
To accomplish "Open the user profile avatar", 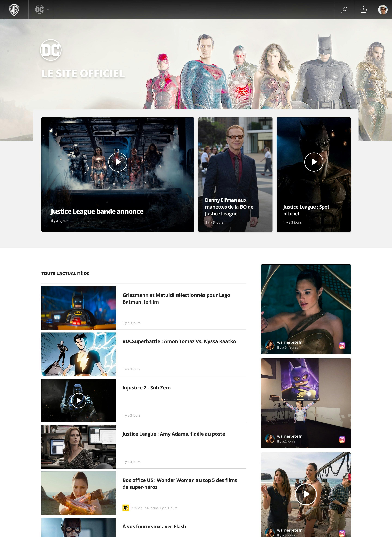I will tap(382, 10).
